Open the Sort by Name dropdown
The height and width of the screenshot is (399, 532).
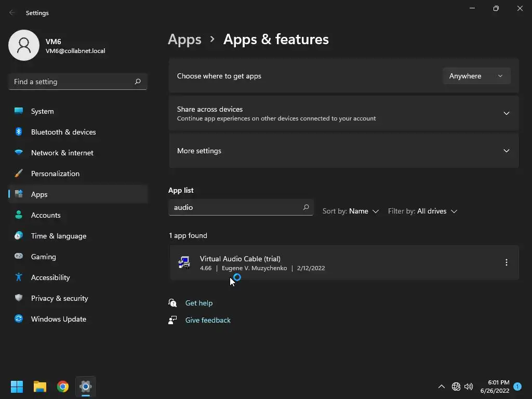point(351,211)
